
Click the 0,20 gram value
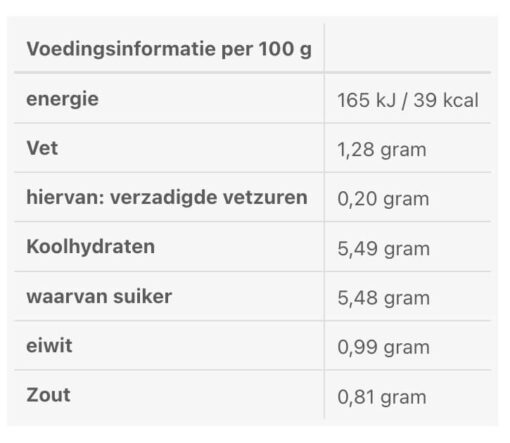point(383,199)
